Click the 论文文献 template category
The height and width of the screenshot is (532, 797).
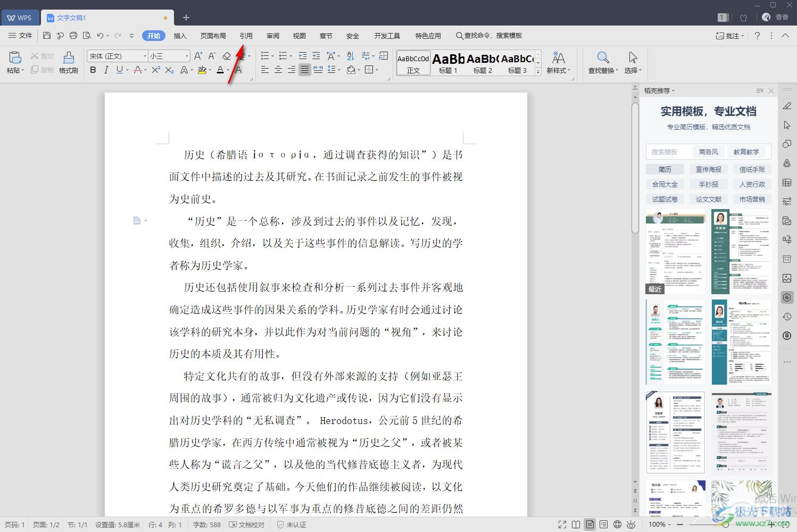[x=709, y=199]
